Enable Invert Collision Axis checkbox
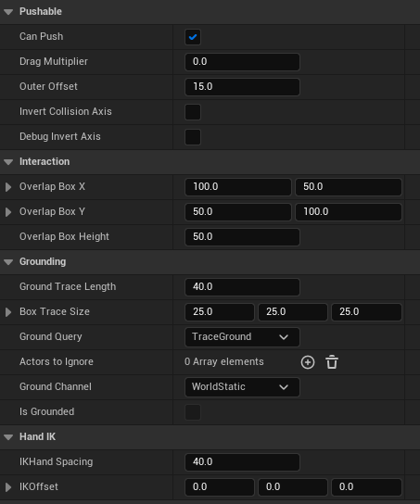 [x=193, y=112]
